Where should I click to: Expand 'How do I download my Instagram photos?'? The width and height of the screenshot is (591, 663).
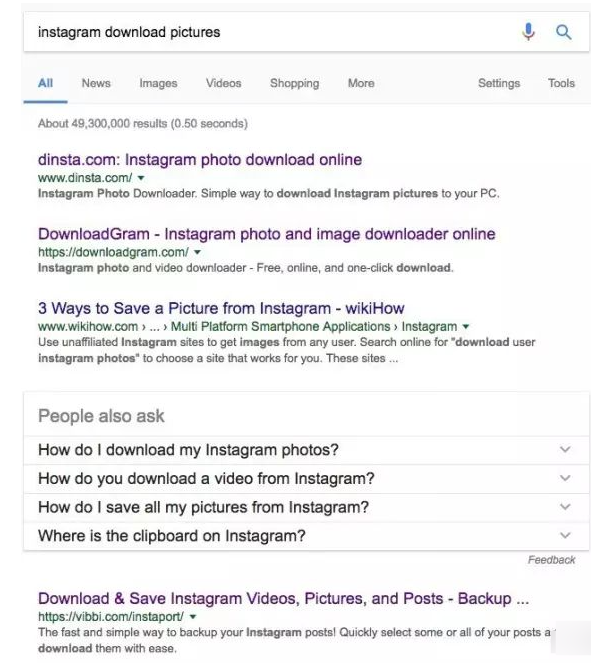306,450
